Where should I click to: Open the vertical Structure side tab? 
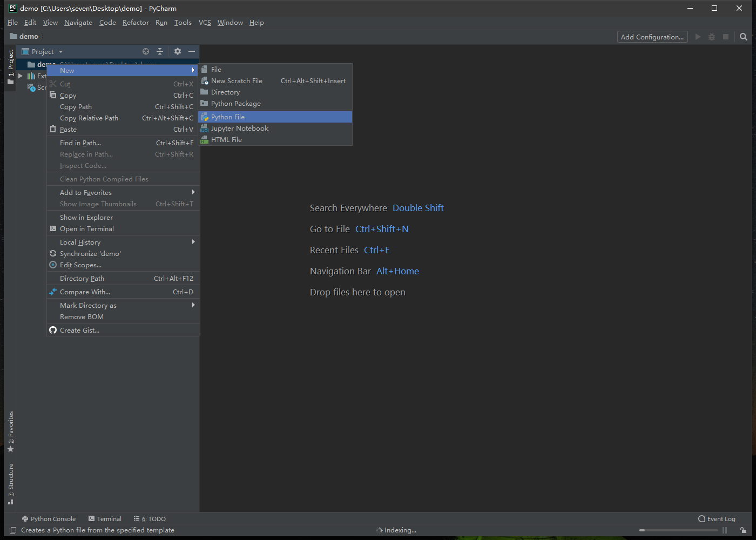tap(10, 484)
